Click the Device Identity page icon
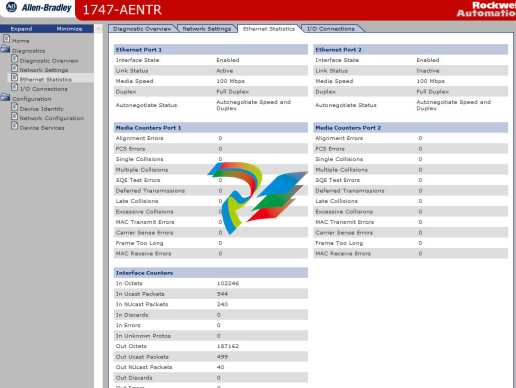Screen dimensions: 516x388 [15, 107]
